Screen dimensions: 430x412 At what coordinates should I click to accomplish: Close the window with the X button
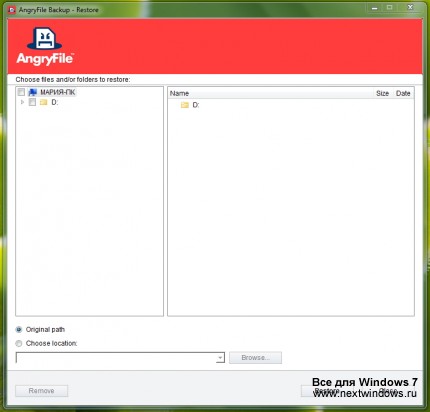pyautogui.click(x=410, y=8)
